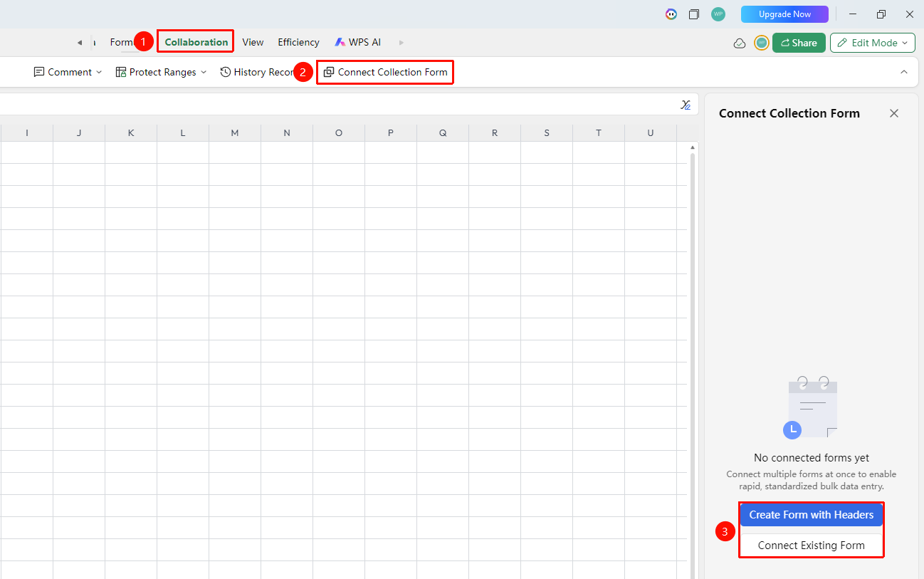Select column J header

(x=79, y=133)
